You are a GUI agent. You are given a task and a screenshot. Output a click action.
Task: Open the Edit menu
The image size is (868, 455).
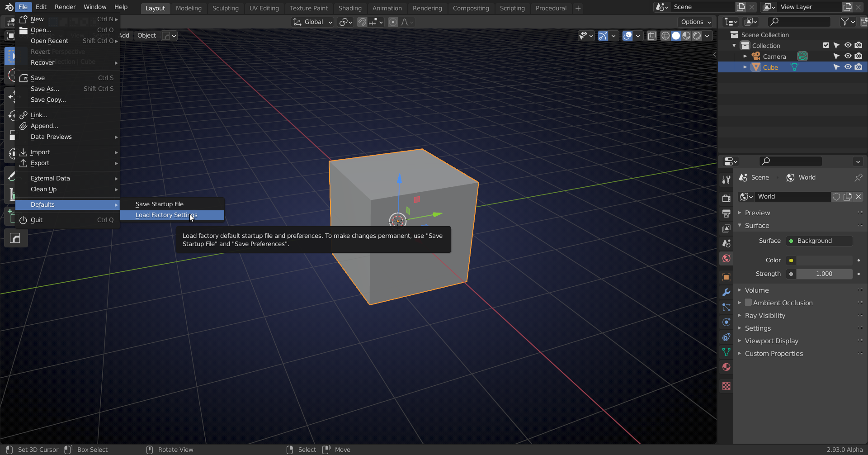41,7
